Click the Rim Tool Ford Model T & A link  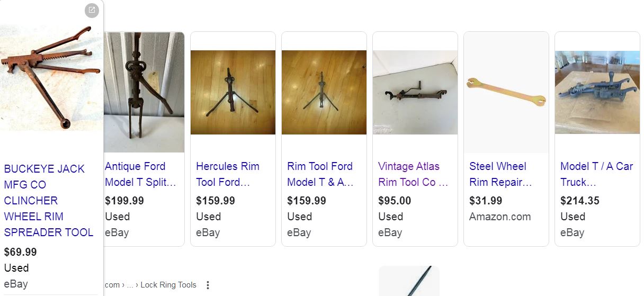[x=320, y=174]
